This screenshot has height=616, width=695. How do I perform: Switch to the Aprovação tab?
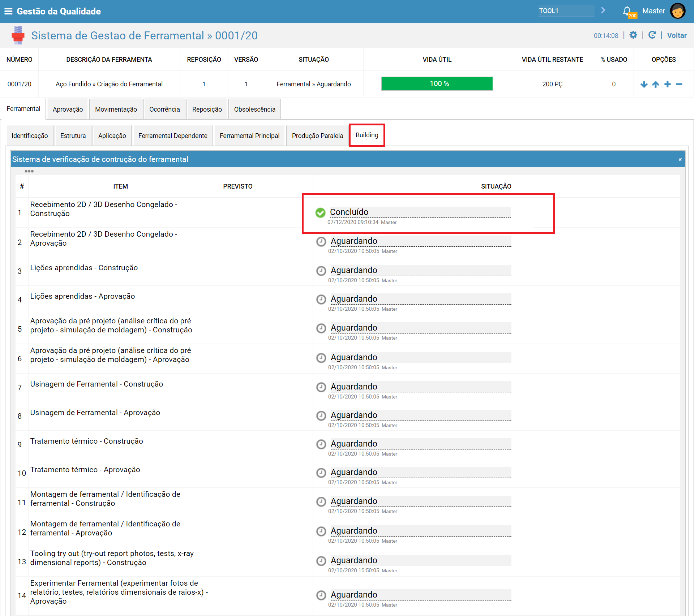coord(68,109)
